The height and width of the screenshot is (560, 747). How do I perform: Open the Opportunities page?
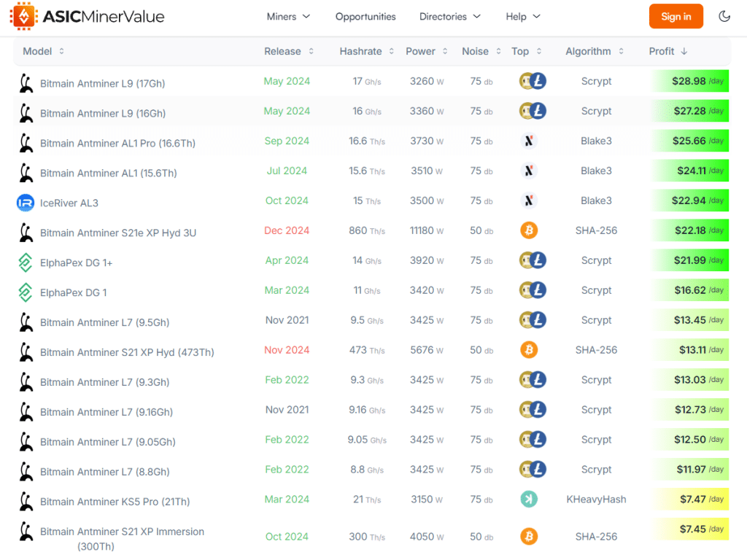[365, 17]
